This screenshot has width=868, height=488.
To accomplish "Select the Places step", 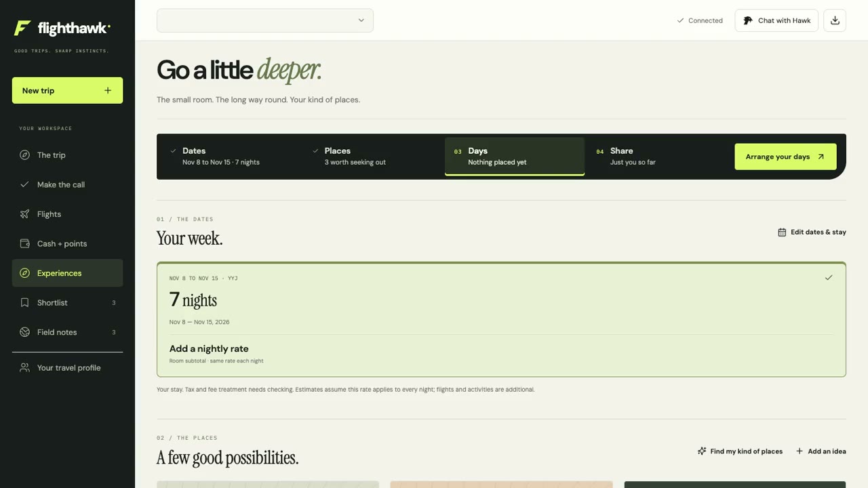I will point(374,157).
